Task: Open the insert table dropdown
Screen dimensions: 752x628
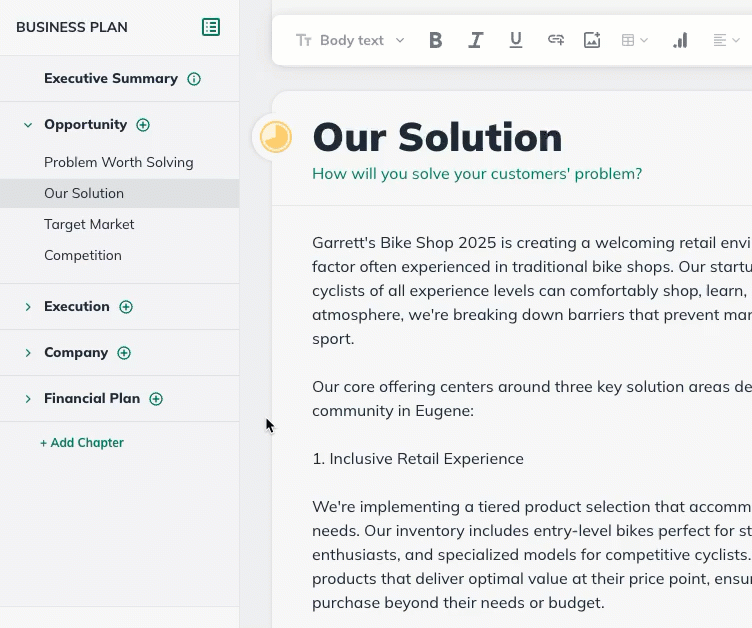Action: point(634,40)
